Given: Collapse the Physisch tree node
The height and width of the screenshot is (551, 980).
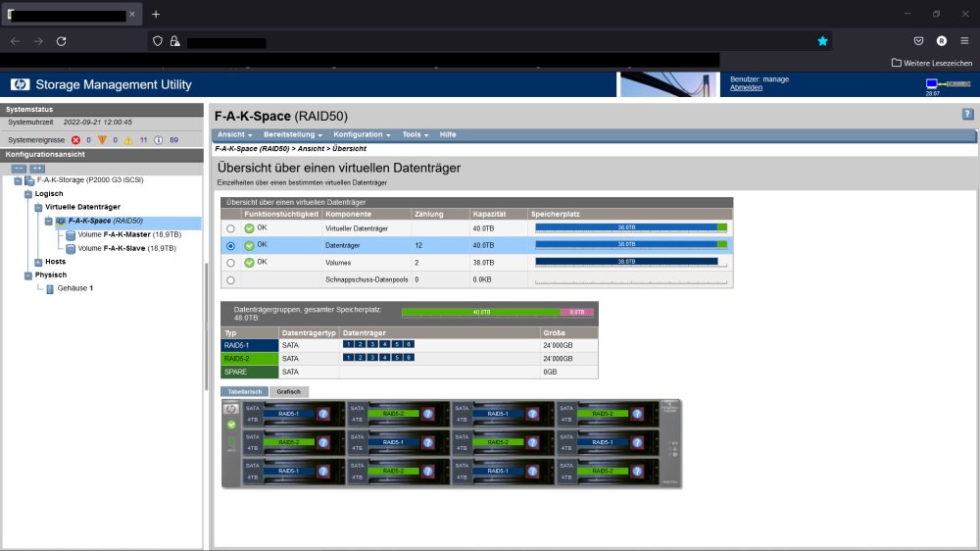Looking at the screenshot, I should (x=28, y=275).
